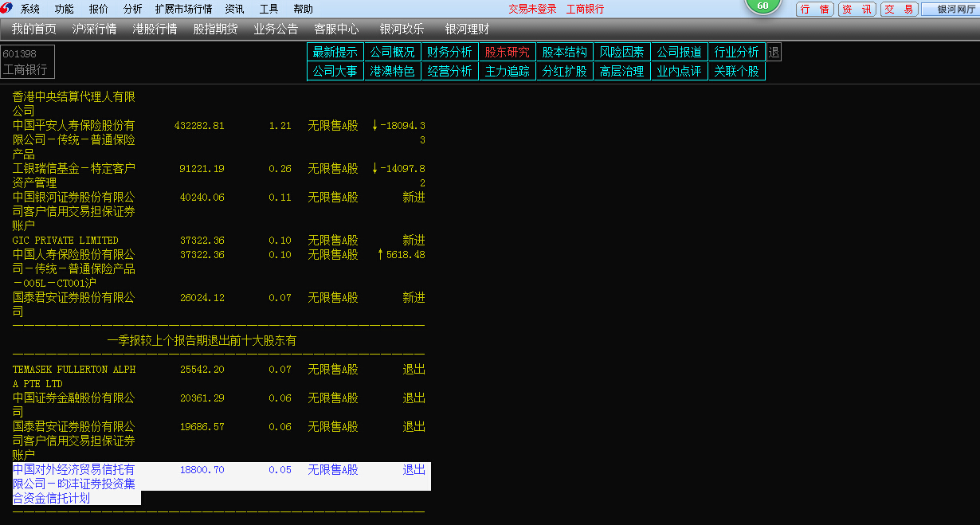Click the 行情 button at top right
This screenshot has width=980, height=525.
(x=815, y=10)
